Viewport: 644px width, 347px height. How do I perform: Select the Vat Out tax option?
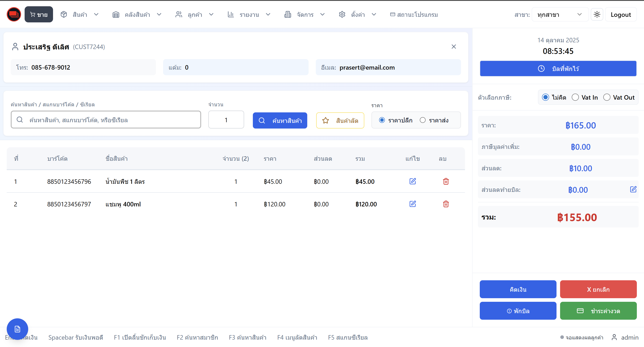point(606,97)
